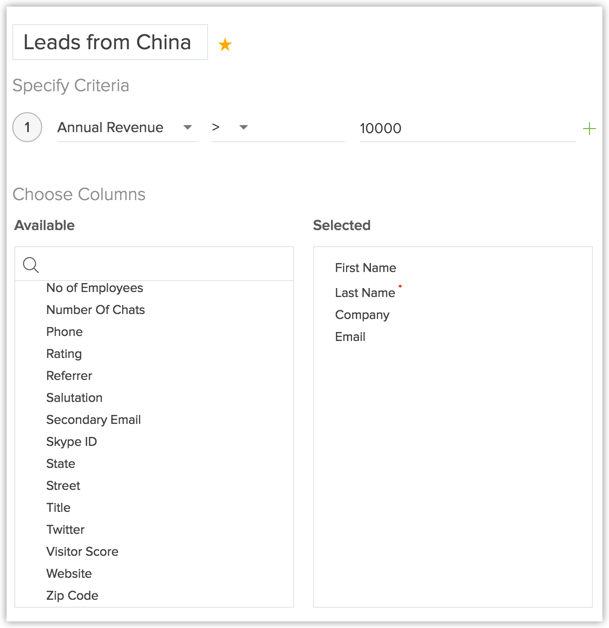Select Zip Code column

(x=72, y=596)
